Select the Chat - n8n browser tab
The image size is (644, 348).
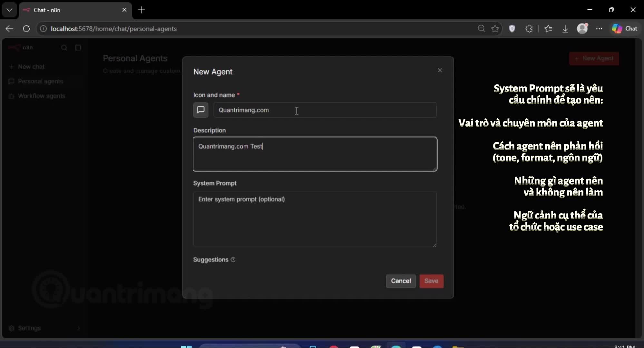pos(75,10)
